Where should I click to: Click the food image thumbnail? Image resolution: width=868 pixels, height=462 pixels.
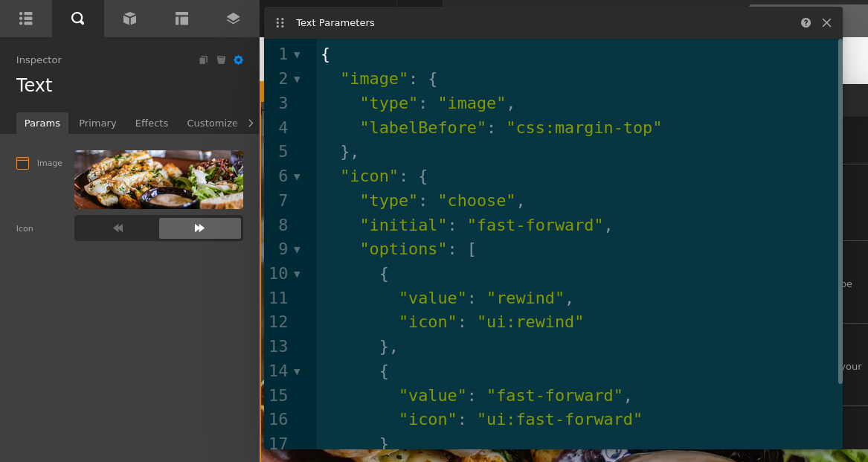pyautogui.click(x=158, y=179)
